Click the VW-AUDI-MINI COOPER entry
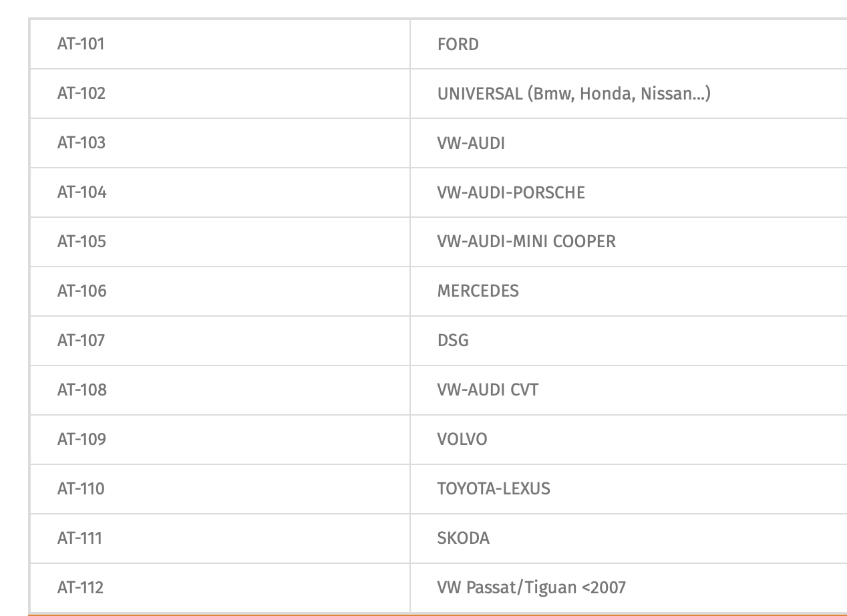Image resolution: width=847 pixels, height=616 pixels. tap(526, 242)
